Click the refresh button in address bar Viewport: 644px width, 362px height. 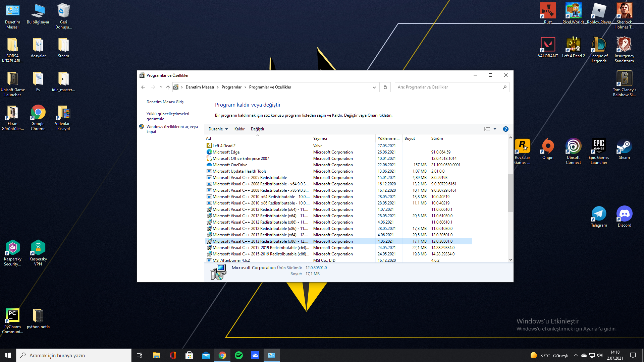385,87
